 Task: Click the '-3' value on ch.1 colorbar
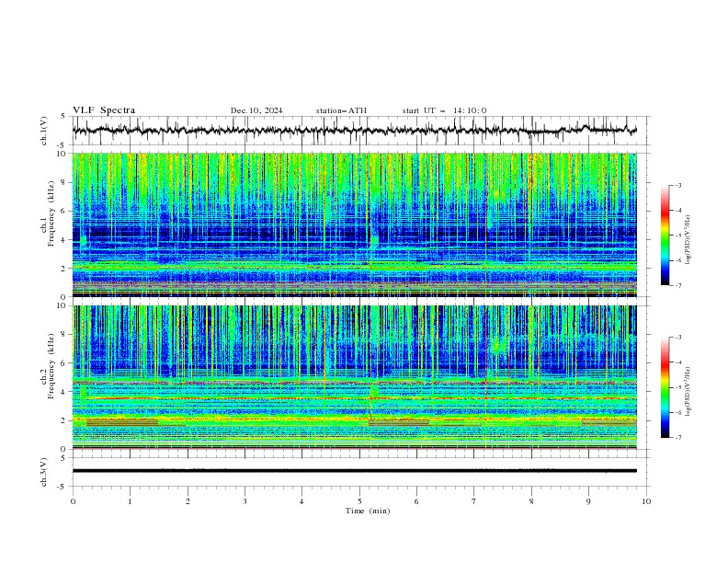[678, 185]
